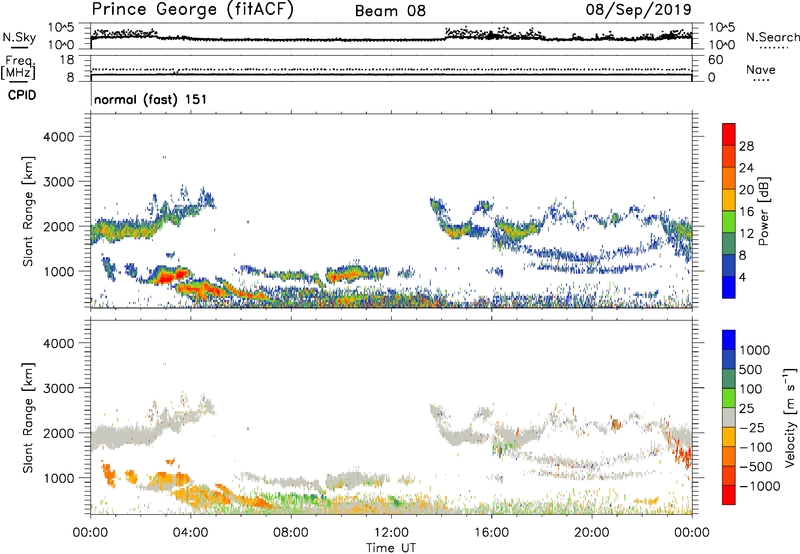Screen dimensions: 800x554
Task: Click the light green Power colorbar segment near 12
Action: [729, 222]
